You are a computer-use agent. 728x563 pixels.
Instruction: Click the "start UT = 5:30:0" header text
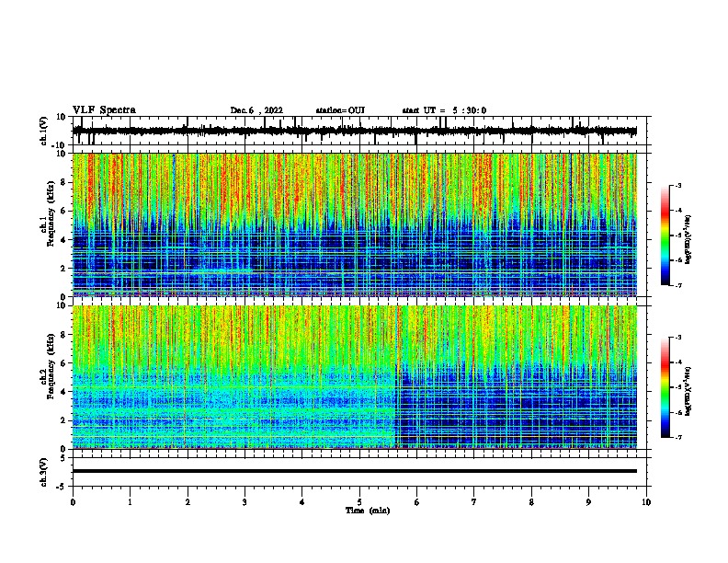coord(444,110)
